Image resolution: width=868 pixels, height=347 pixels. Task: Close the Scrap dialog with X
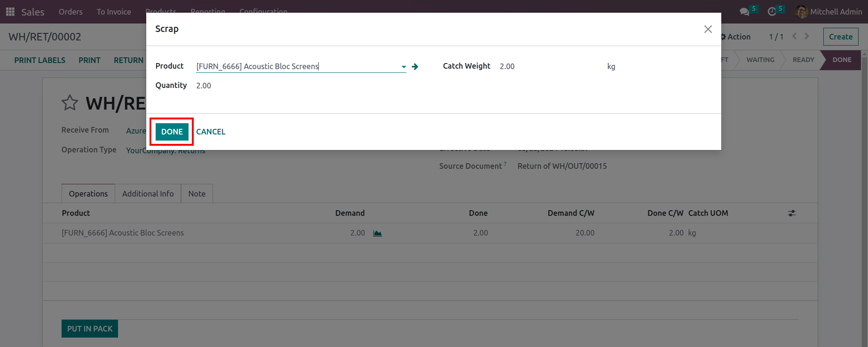coord(708,29)
